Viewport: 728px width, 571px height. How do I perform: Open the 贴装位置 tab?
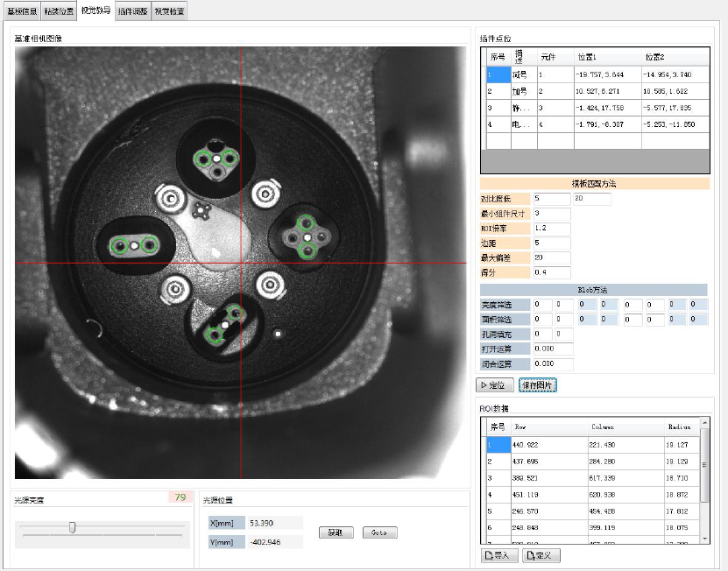(x=59, y=11)
